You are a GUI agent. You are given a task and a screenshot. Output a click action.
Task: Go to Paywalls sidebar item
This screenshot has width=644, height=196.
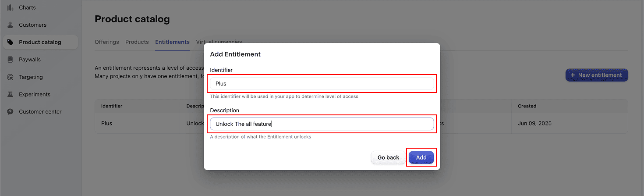click(x=30, y=60)
